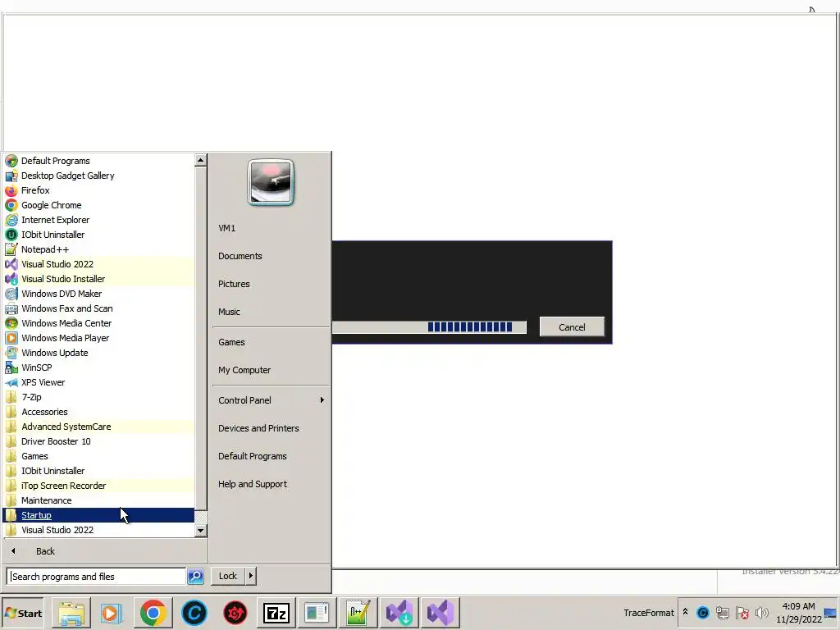The width and height of the screenshot is (840, 630).
Task: Cancel the installer progress dialog
Action: click(x=572, y=326)
